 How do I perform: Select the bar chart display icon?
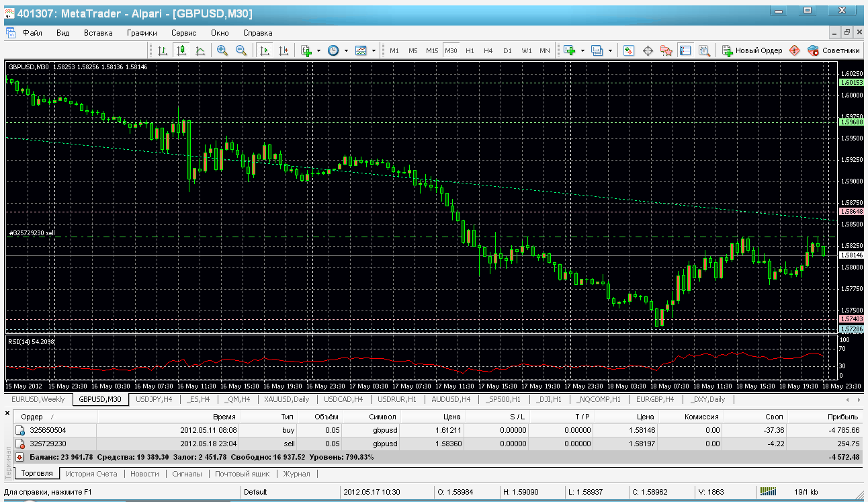(x=163, y=50)
